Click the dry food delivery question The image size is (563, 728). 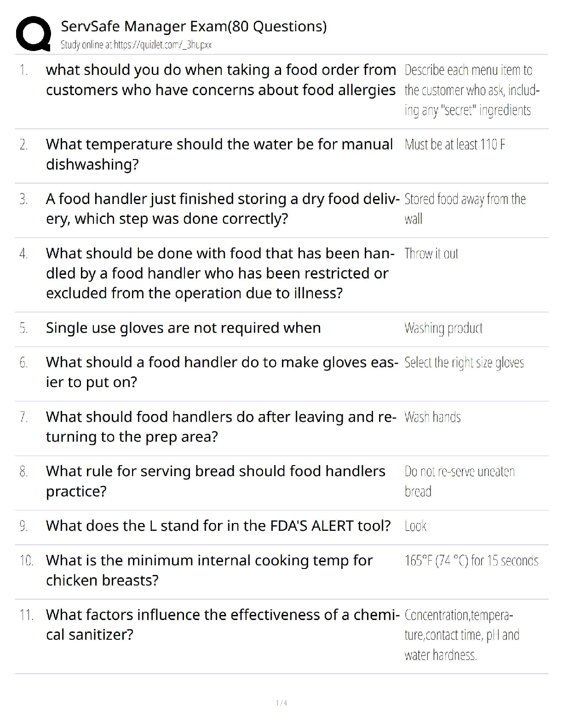(223, 209)
